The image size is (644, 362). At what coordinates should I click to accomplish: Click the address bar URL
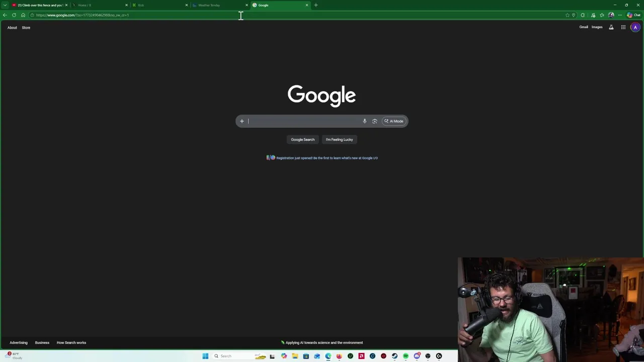click(x=83, y=15)
